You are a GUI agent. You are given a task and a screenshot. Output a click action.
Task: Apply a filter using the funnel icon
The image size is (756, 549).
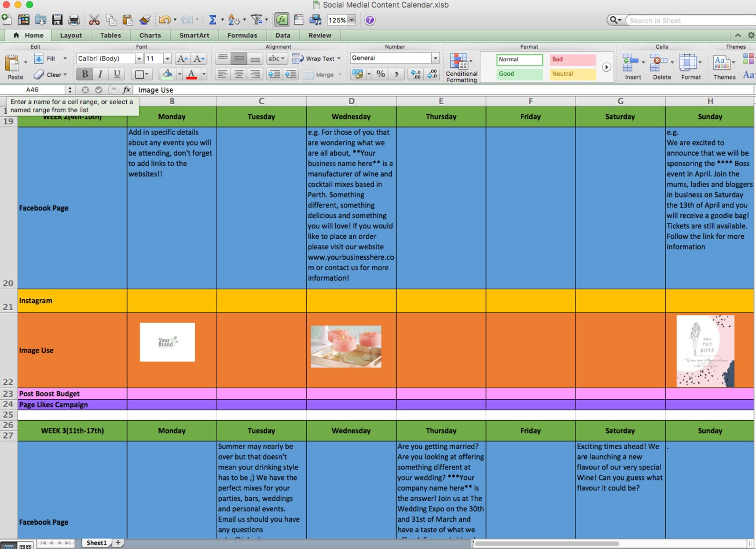click(x=257, y=20)
